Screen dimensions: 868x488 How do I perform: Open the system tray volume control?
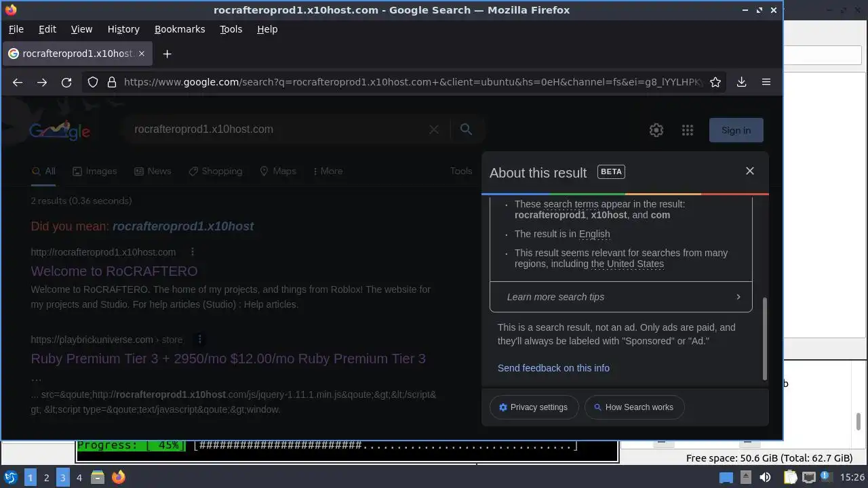click(x=765, y=477)
